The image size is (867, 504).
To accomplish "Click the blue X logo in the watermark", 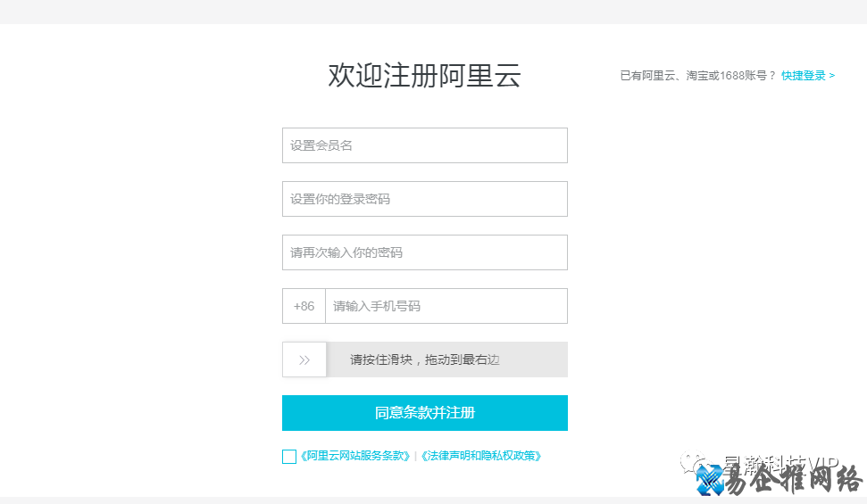I will tap(712, 481).
